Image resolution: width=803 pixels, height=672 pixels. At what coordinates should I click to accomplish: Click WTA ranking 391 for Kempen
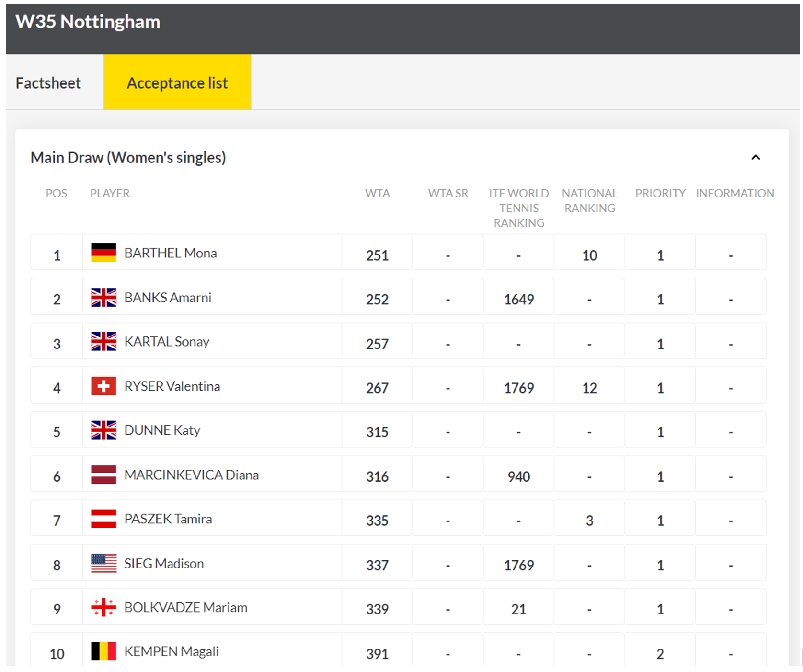pyautogui.click(x=378, y=654)
